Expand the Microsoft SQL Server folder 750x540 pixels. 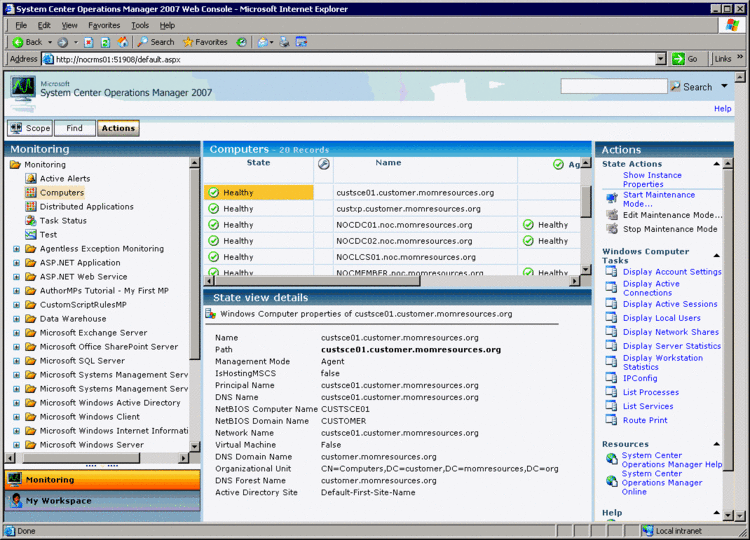coord(16,361)
